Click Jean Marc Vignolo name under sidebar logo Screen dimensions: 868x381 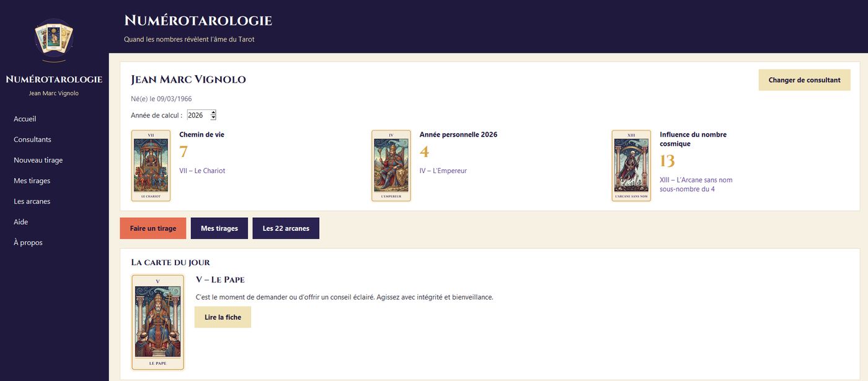[x=54, y=94]
